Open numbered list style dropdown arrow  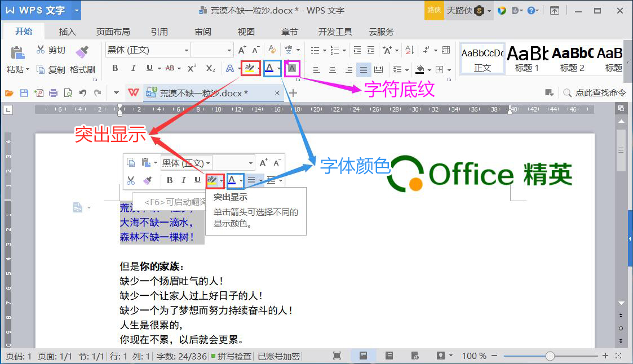tap(344, 51)
